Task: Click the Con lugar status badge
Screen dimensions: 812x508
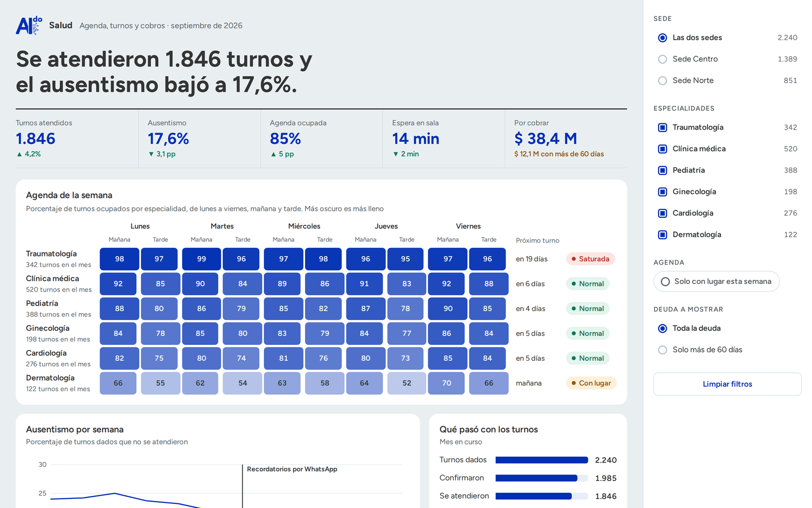Action: click(x=591, y=383)
